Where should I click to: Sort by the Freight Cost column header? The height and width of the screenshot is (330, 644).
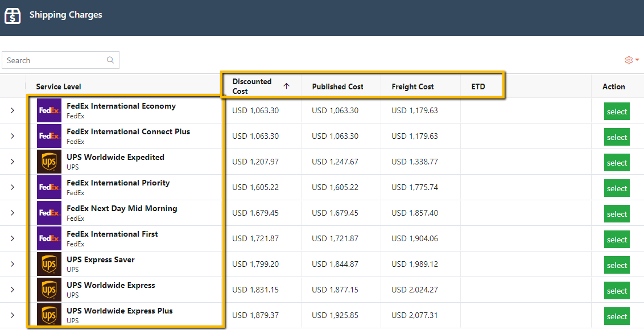(x=413, y=86)
